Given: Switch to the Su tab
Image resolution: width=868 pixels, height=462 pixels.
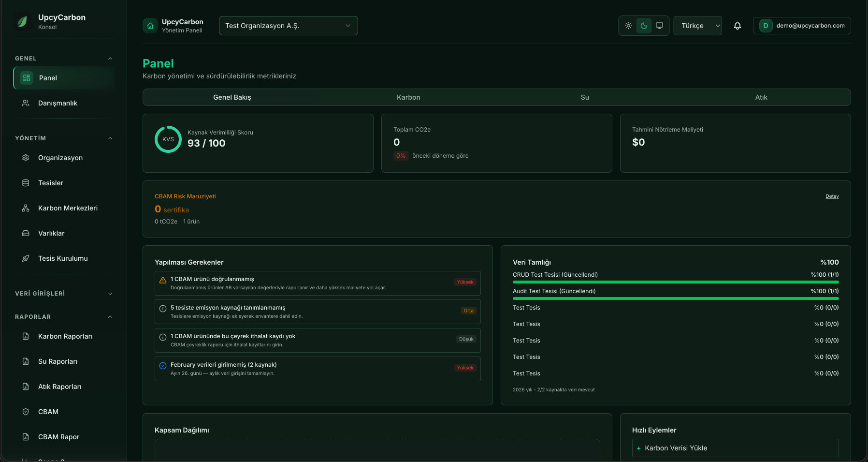Looking at the screenshot, I should coord(585,97).
